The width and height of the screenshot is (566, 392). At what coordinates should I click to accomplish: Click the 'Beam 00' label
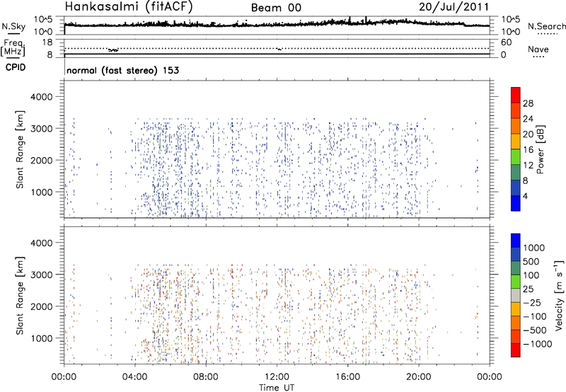(276, 8)
